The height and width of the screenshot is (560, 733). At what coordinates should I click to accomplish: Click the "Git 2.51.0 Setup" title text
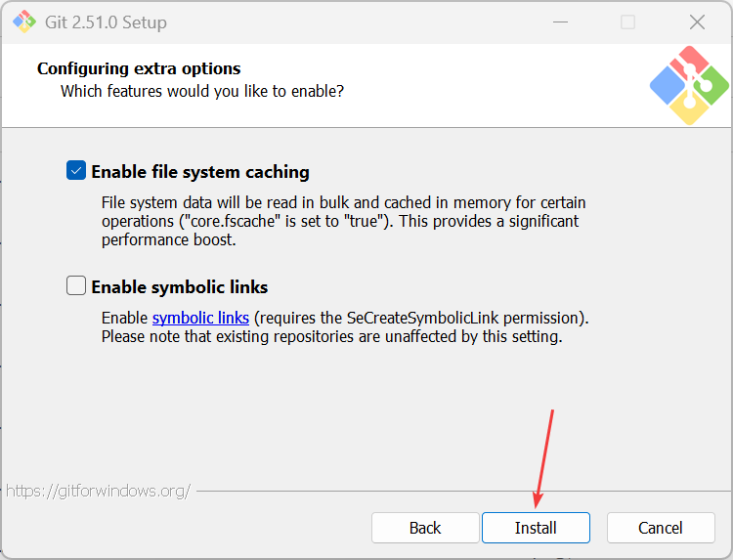[x=108, y=22]
